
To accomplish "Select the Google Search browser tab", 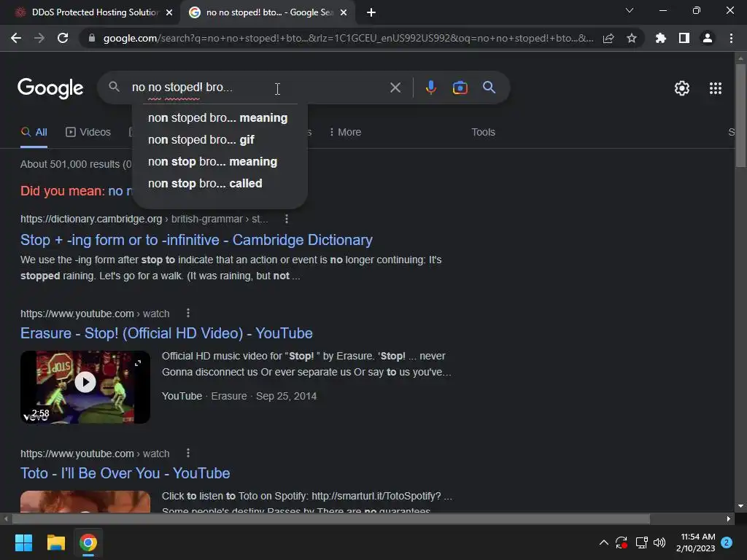I will (268, 12).
